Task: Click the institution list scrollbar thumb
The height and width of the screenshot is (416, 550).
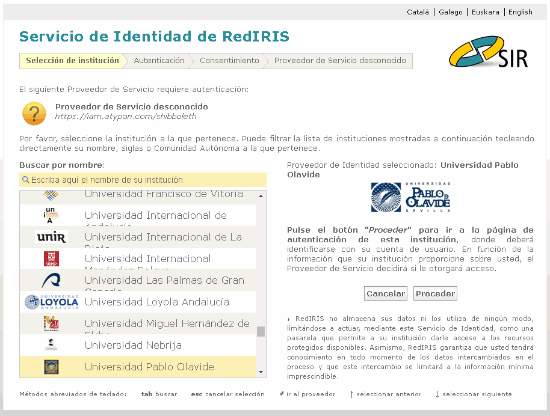Action: 261,331
